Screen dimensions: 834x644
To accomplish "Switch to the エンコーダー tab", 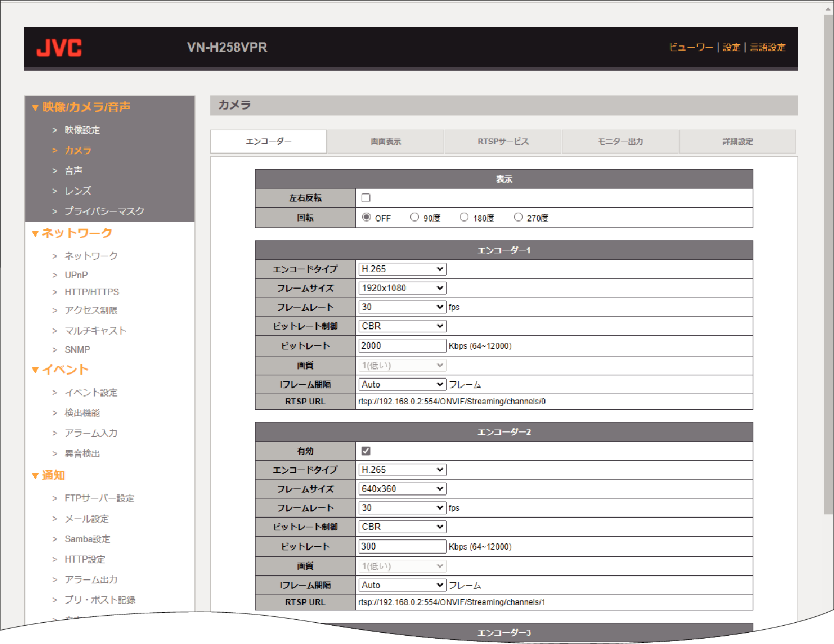I will [x=269, y=141].
